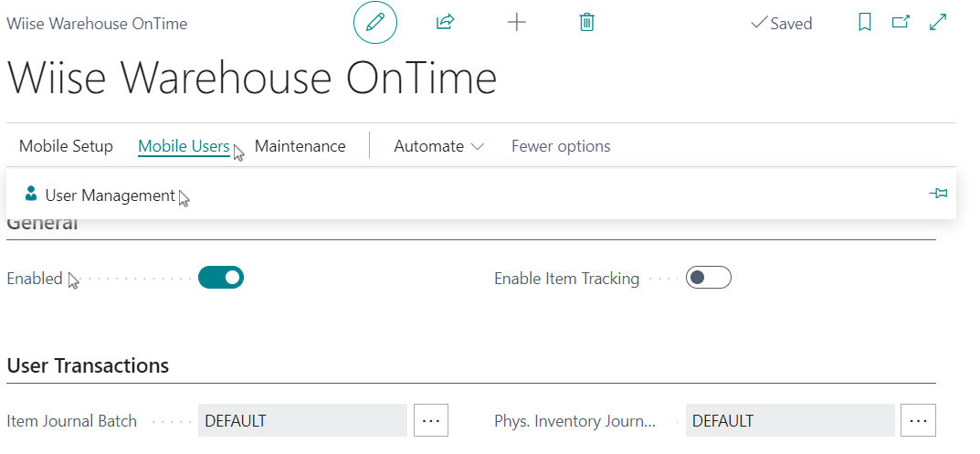980x454 pixels.
Task: Click the pencil edit icon
Action: coord(375,23)
